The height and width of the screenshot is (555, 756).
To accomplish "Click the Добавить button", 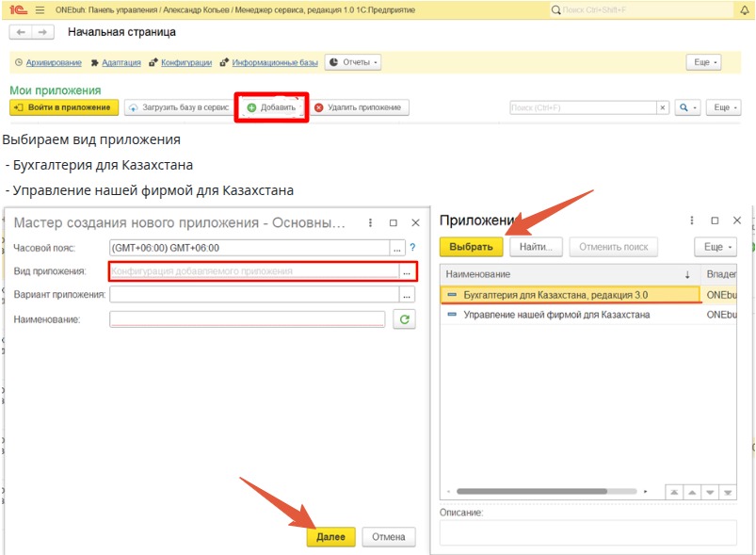I will [x=271, y=107].
